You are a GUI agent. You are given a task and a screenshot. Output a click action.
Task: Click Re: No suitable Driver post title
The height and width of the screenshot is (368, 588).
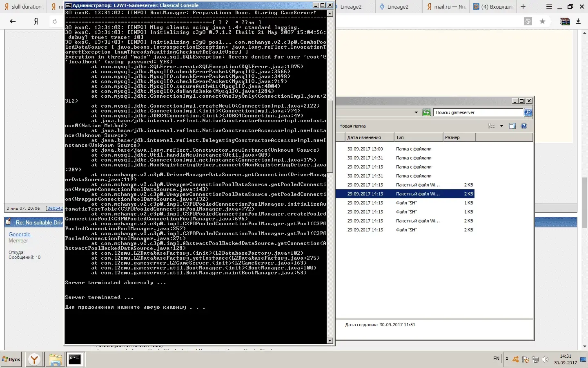pyautogui.click(x=39, y=222)
